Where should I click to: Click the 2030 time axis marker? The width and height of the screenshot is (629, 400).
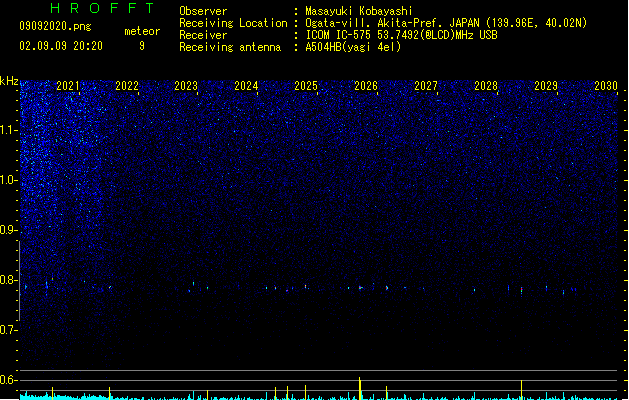(606, 85)
